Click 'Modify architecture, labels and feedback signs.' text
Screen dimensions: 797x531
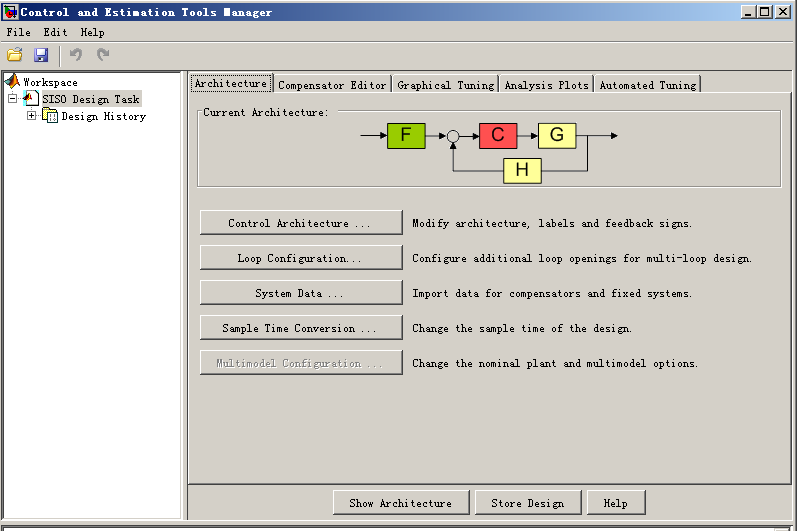coord(552,223)
